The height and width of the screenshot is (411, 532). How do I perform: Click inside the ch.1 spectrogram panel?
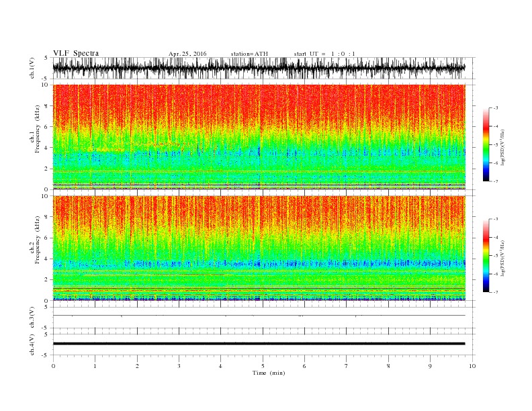[x=259, y=137]
